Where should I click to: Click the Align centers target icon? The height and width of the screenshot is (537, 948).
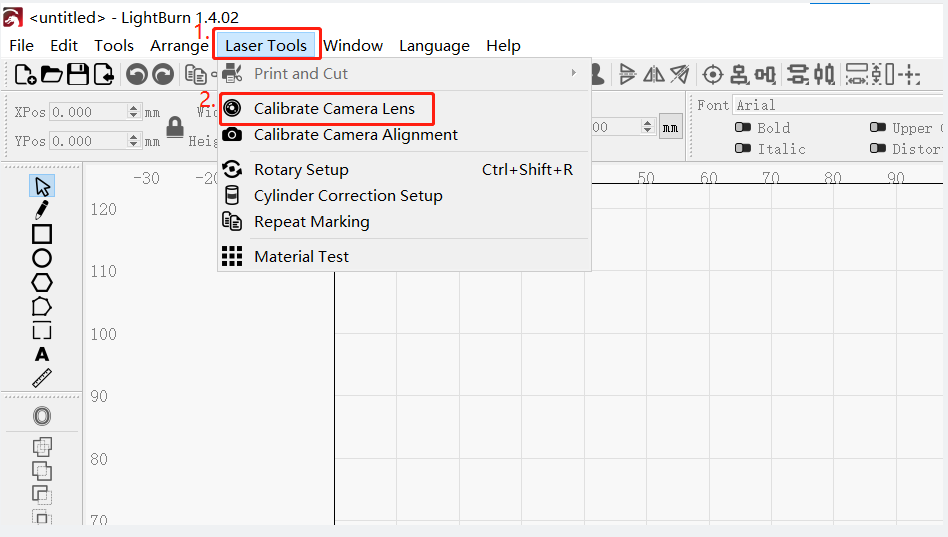pos(713,75)
